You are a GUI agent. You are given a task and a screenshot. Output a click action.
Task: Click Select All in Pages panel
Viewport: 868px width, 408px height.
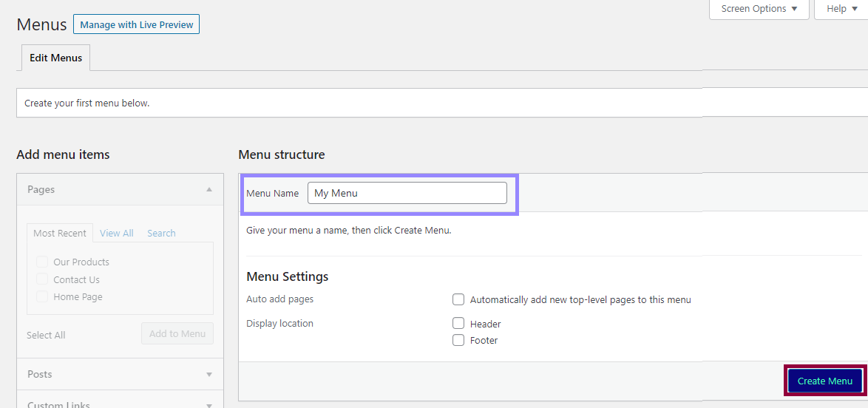(46, 335)
